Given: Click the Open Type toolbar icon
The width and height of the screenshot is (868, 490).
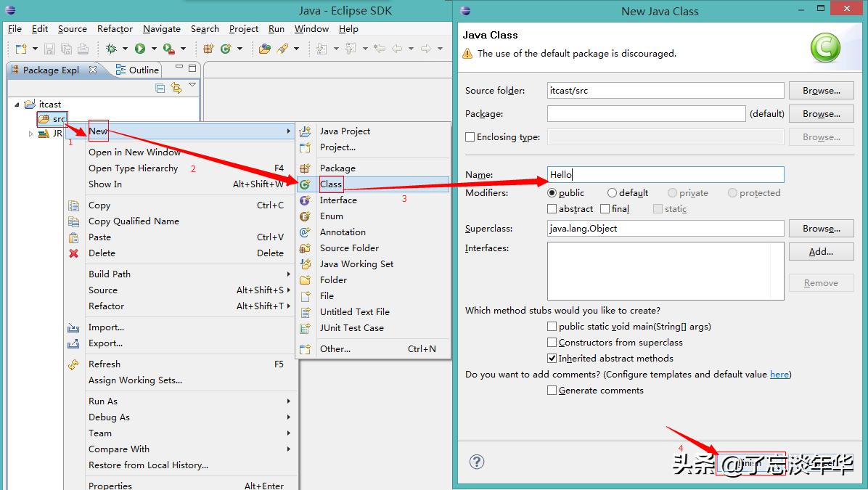Looking at the screenshot, I should click(264, 49).
